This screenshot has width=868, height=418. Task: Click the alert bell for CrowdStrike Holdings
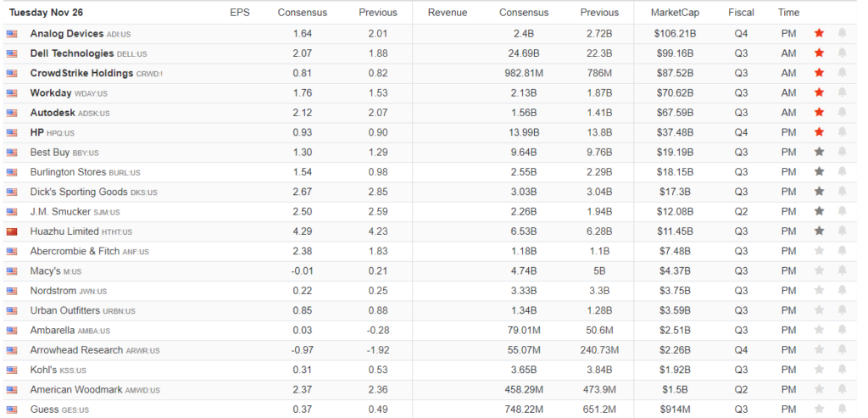842,73
